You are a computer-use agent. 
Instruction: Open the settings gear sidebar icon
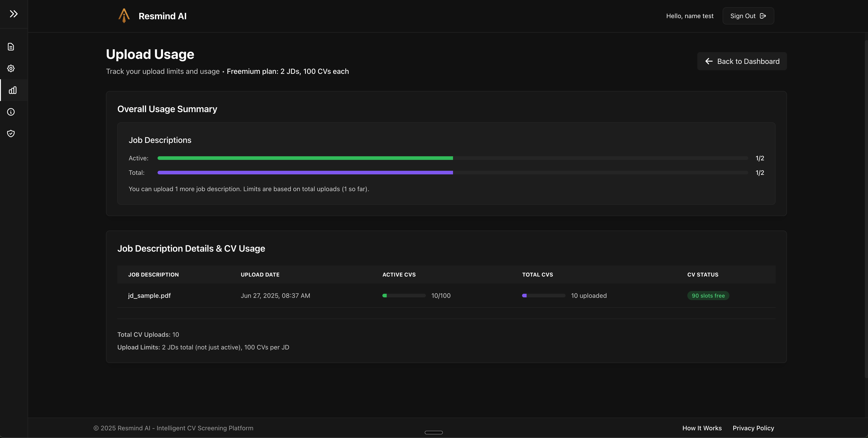coord(11,68)
